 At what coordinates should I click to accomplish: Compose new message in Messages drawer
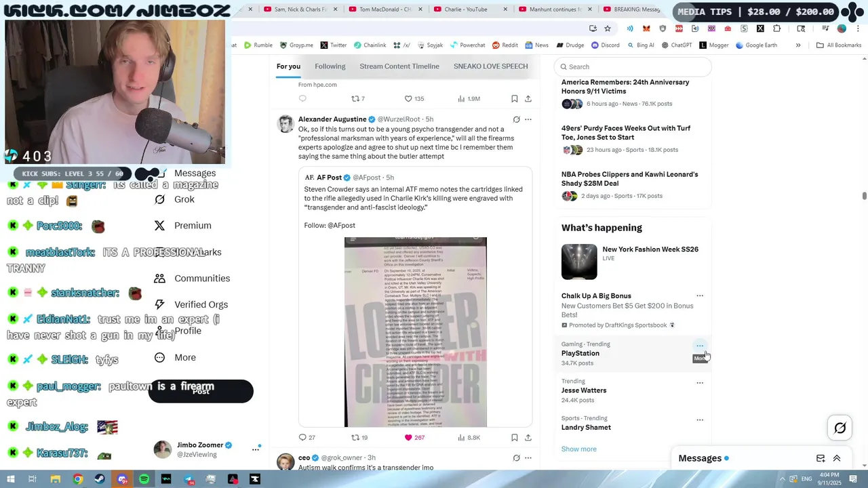(821, 459)
